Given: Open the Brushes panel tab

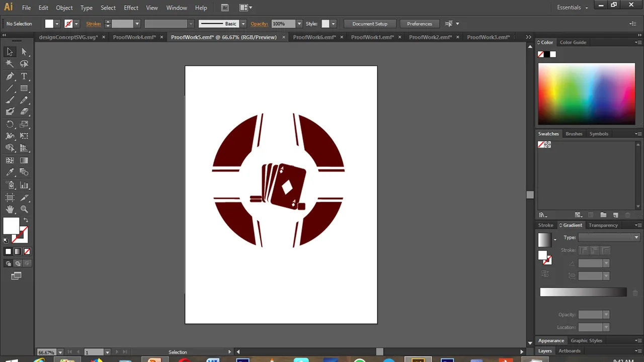Looking at the screenshot, I should click(574, 134).
